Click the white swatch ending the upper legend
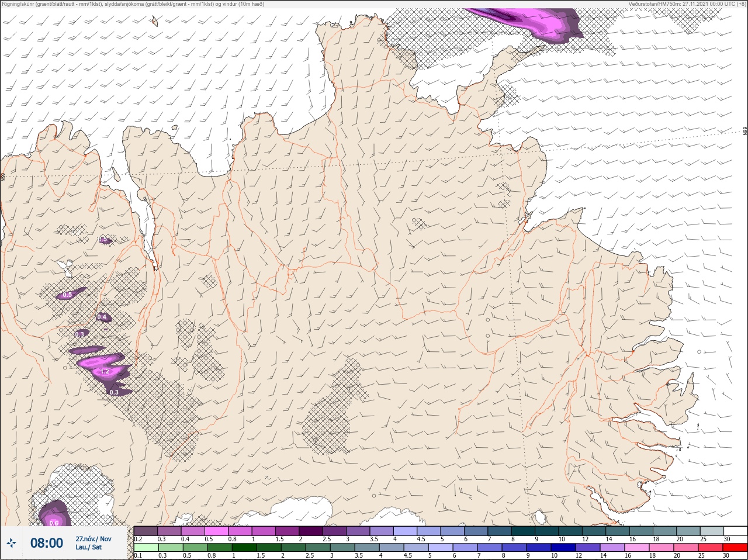This screenshot has height=560, width=748. pyautogui.click(x=735, y=531)
